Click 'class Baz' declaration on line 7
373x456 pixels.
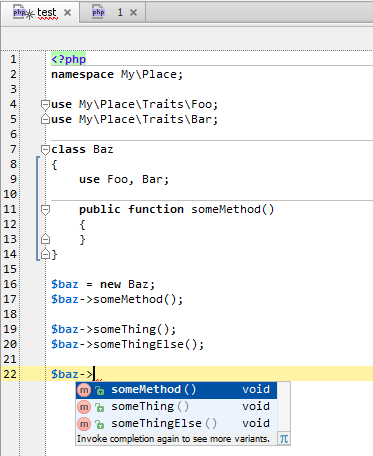point(82,149)
